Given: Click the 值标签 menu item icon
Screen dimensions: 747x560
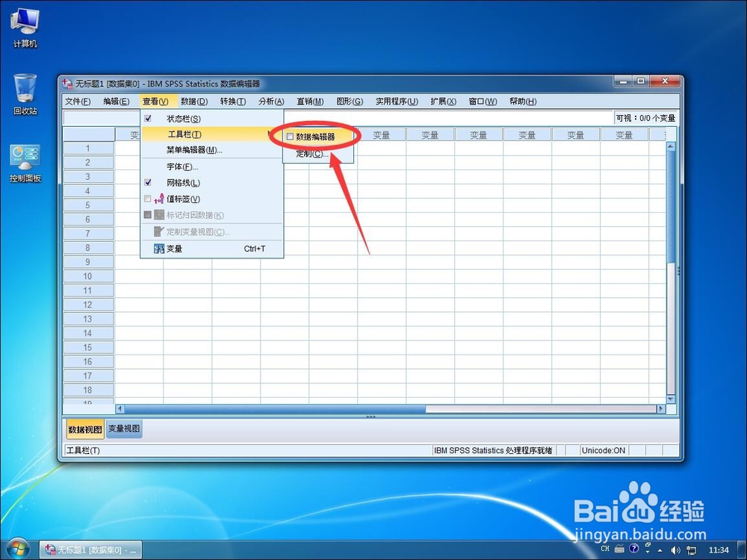Looking at the screenshot, I should pos(159,199).
